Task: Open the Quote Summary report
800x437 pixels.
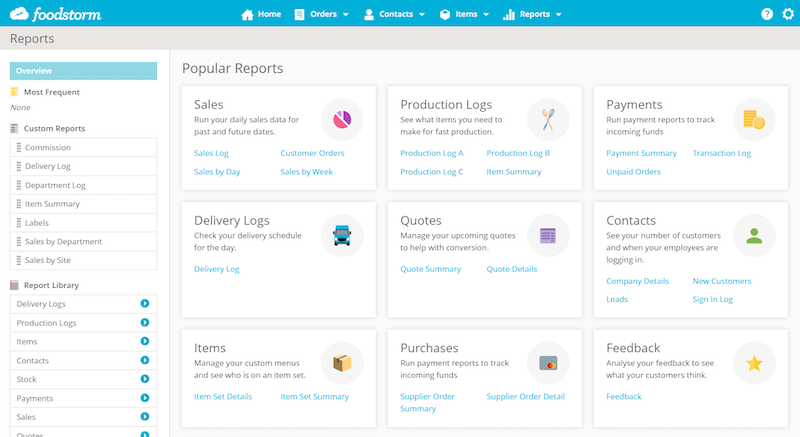Action: pos(431,269)
